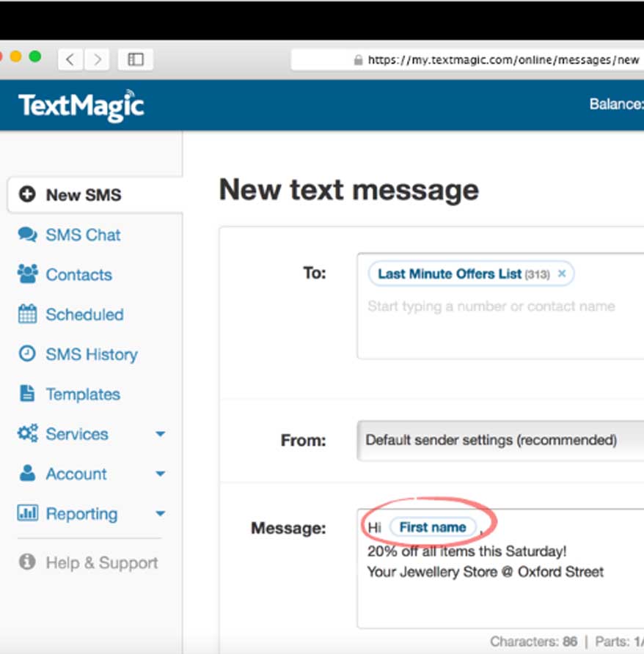This screenshot has height=654, width=644.
Task: Click the To recipient input field
Action: (491, 306)
